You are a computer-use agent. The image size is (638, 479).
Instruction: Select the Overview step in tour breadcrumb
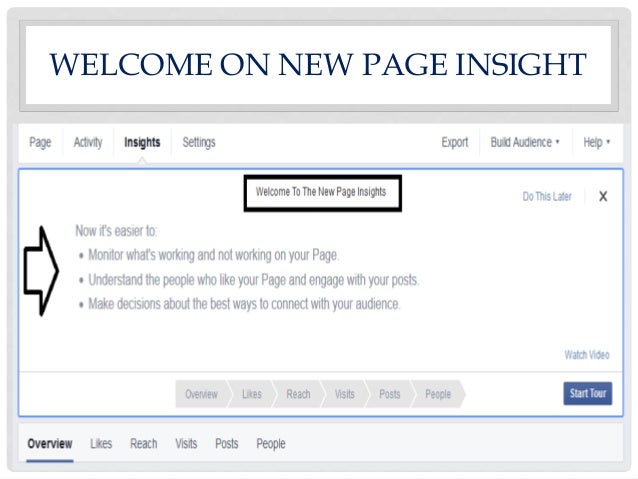tap(201, 394)
